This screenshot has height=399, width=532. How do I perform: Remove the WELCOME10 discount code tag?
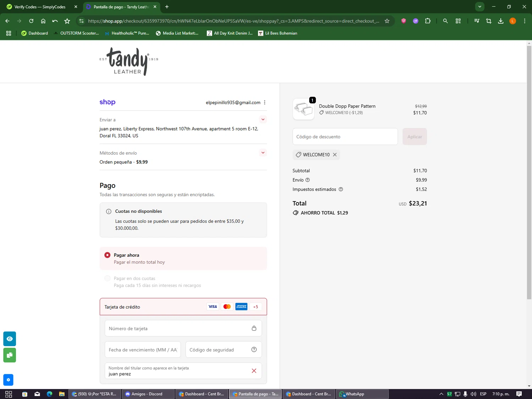(x=335, y=155)
